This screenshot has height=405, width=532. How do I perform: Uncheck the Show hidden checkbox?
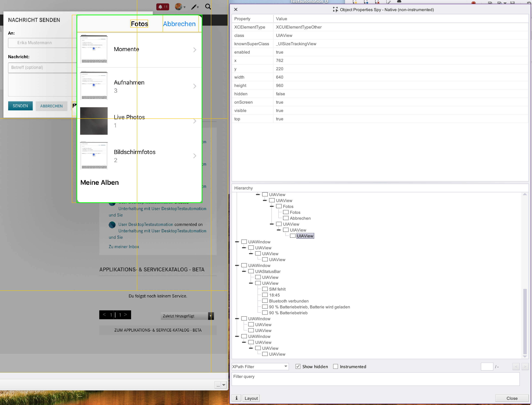click(x=298, y=366)
